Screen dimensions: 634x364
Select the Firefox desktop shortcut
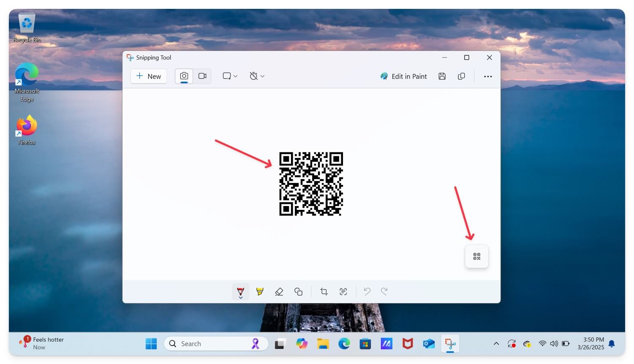27,130
